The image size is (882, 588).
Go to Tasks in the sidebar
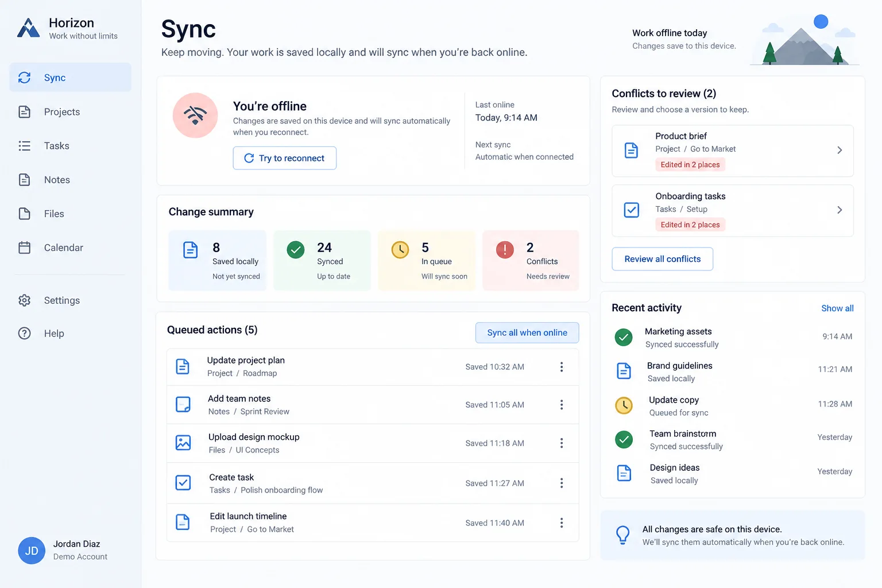point(70,146)
